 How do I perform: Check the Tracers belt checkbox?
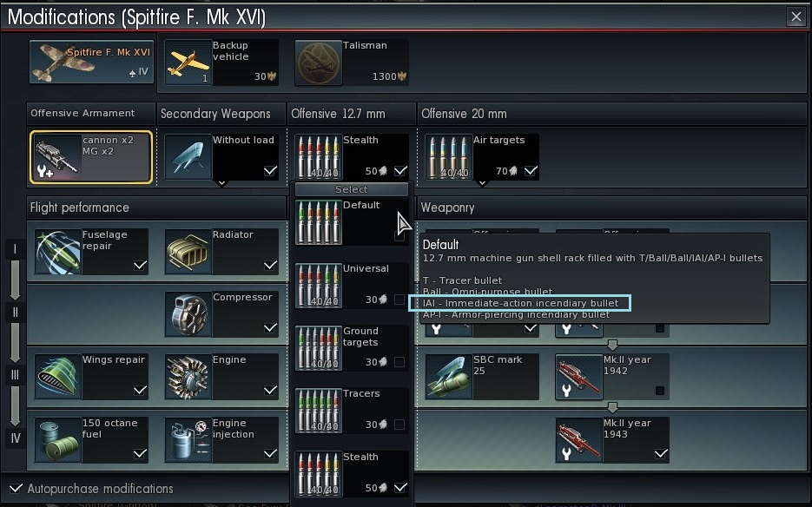point(399,425)
